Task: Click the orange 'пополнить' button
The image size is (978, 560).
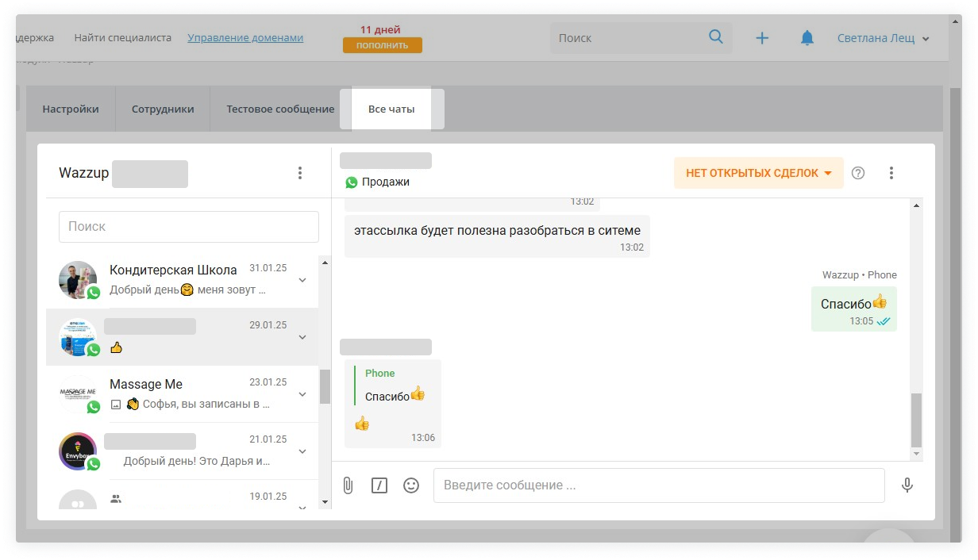Action: pos(383,45)
